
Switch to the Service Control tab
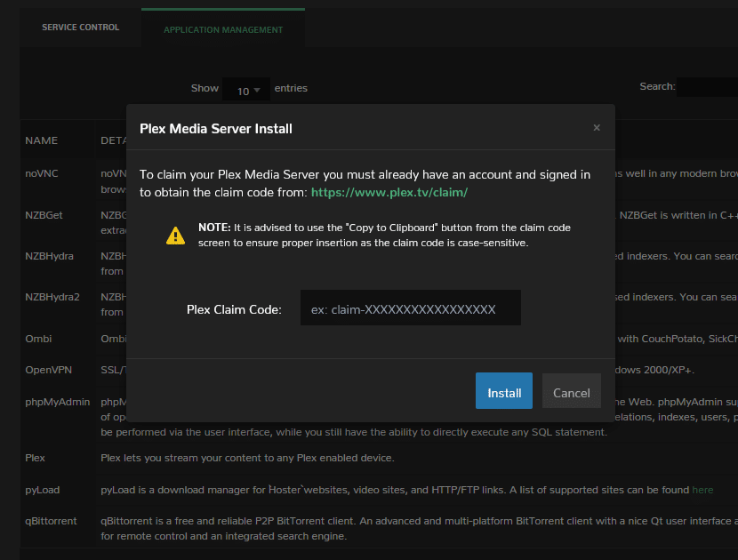click(x=80, y=28)
